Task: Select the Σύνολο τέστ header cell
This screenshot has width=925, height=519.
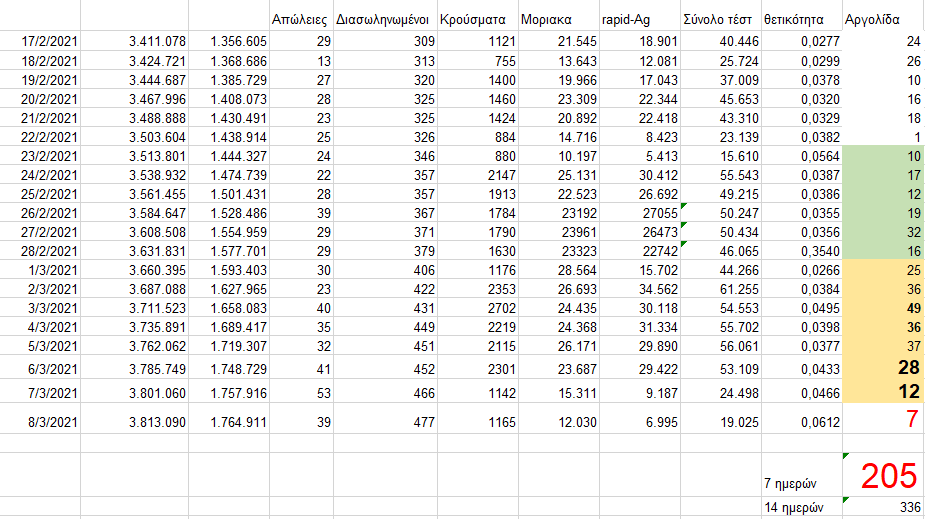Action: click(718, 19)
